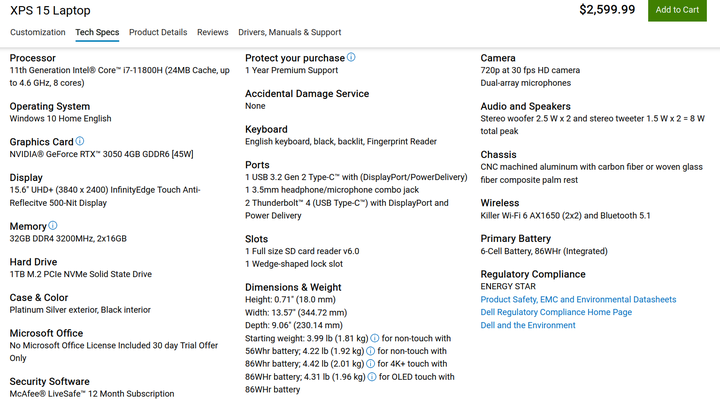Click the Audio and Speakers heading
This screenshot has height=399, width=720.
click(x=525, y=106)
